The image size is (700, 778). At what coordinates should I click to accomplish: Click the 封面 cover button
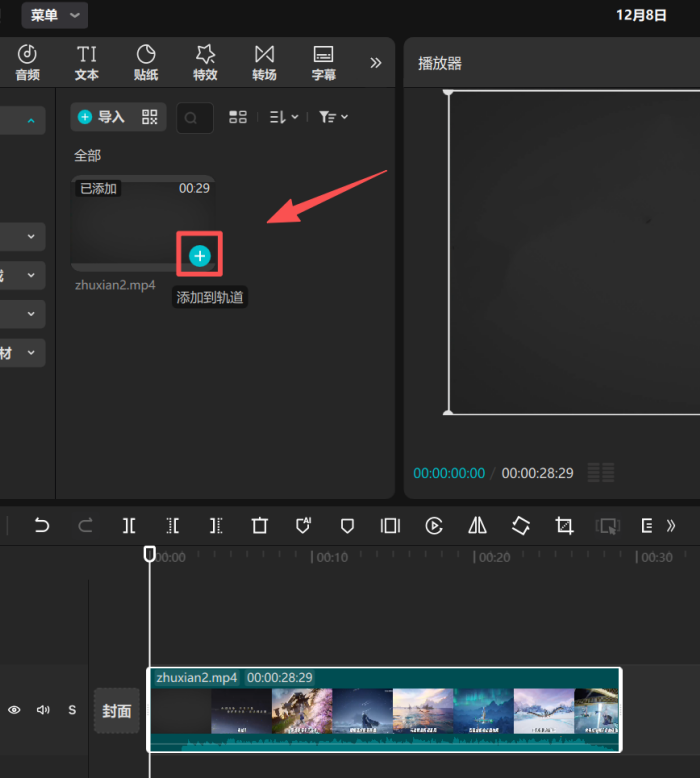[x=117, y=711]
